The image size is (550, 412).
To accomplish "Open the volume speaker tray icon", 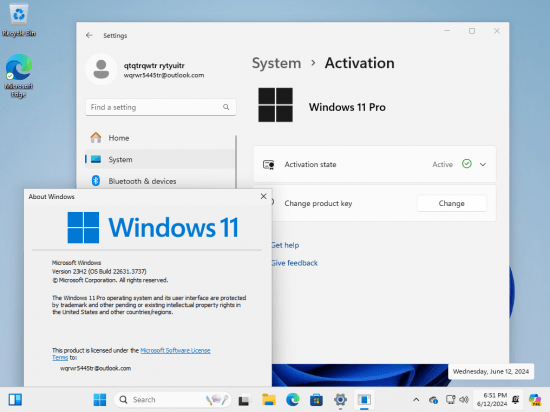I will pyautogui.click(x=464, y=399).
